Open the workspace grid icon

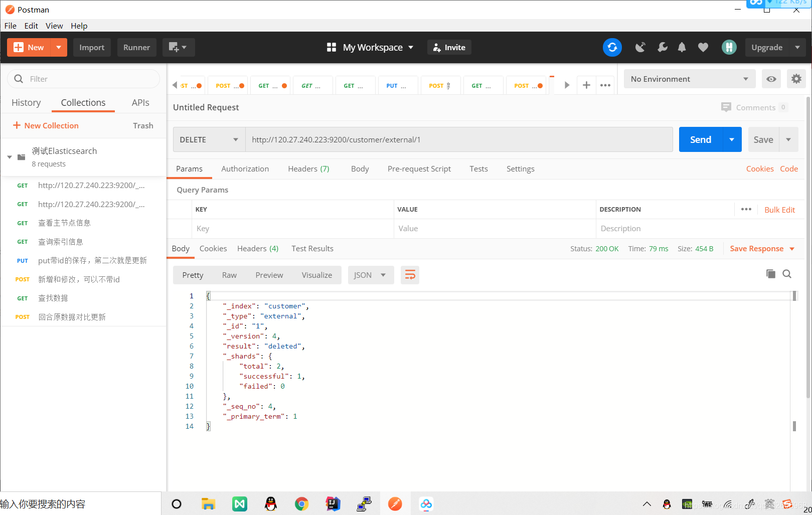[x=332, y=47]
